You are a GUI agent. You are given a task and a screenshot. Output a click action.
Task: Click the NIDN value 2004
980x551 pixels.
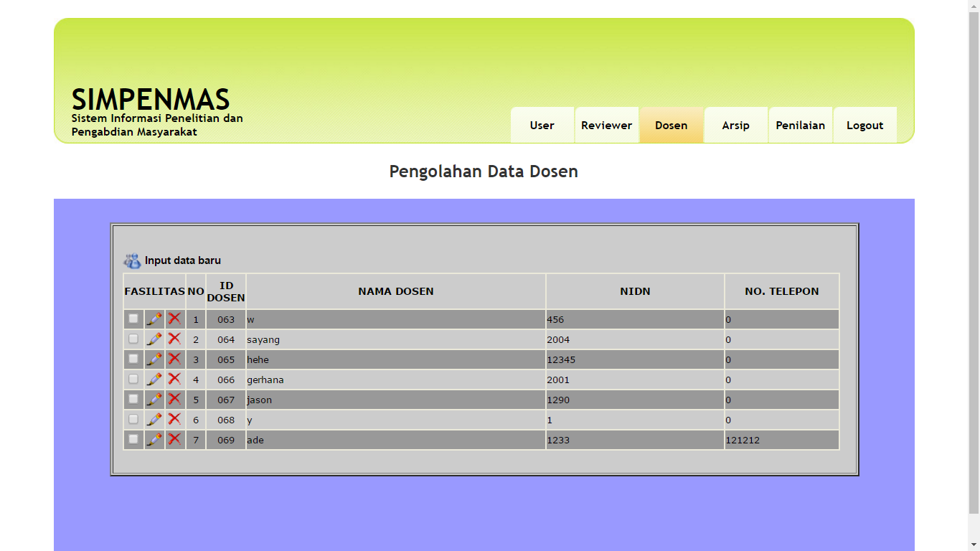pyautogui.click(x=558, y=339)
